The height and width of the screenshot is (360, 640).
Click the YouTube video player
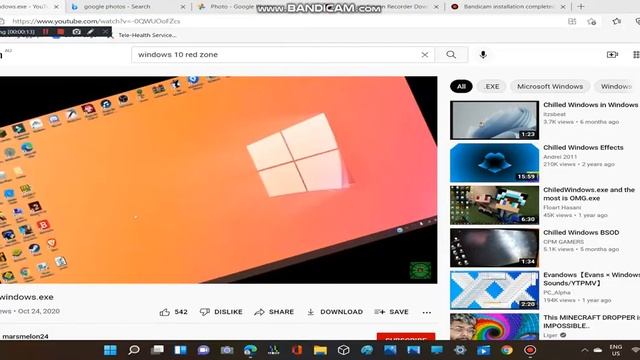[x=218, y=180]
